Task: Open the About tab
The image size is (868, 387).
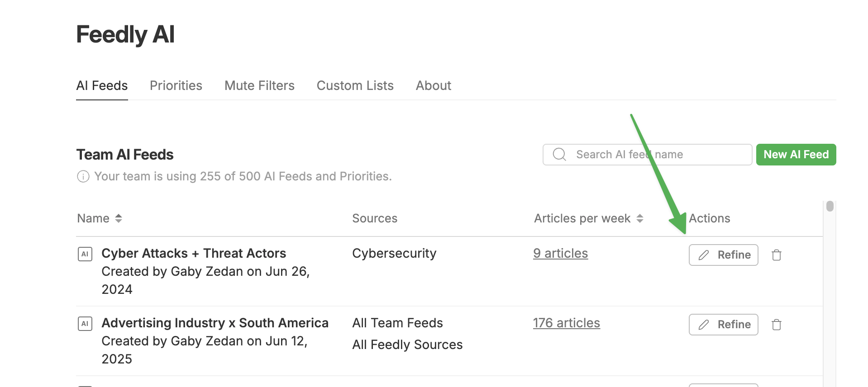Action: pyautogui.click(x=434, y=85)
